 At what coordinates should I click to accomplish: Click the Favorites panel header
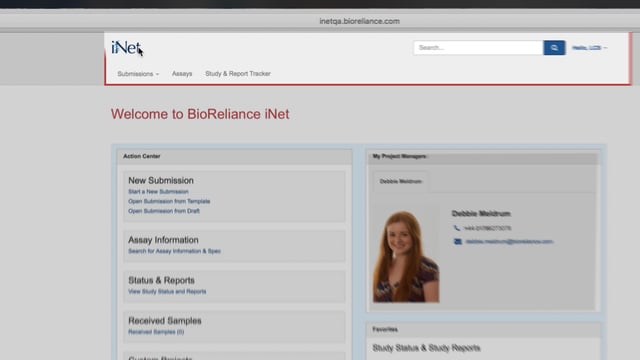483,329
